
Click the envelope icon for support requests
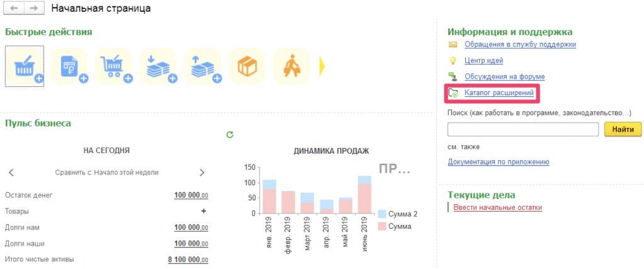453,45
